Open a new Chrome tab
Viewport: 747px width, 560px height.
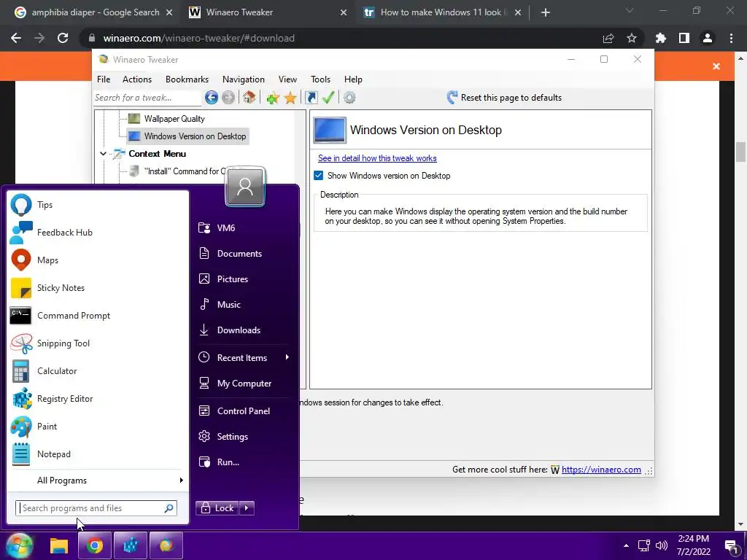[x=546, y=12]
